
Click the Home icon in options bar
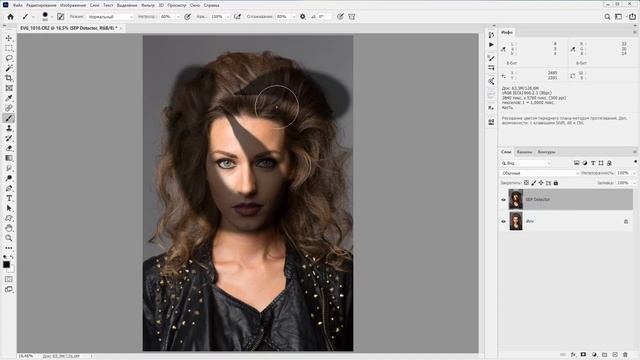pos(11,17)
